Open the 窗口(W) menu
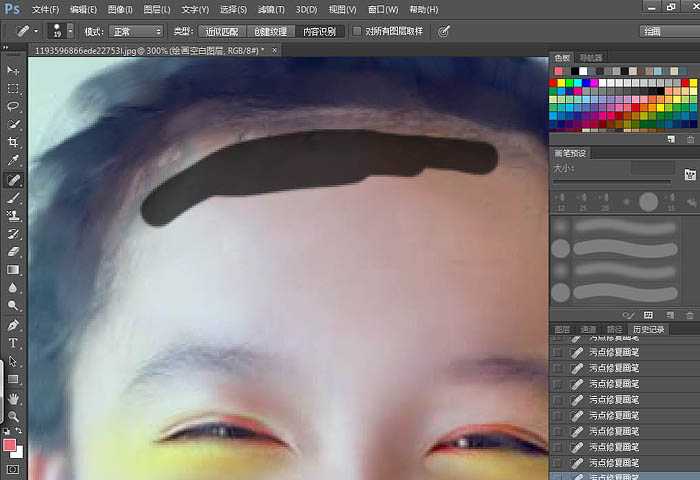Image resolution: width=700 pixels, height=480 pixels. (x=383, y=9)
